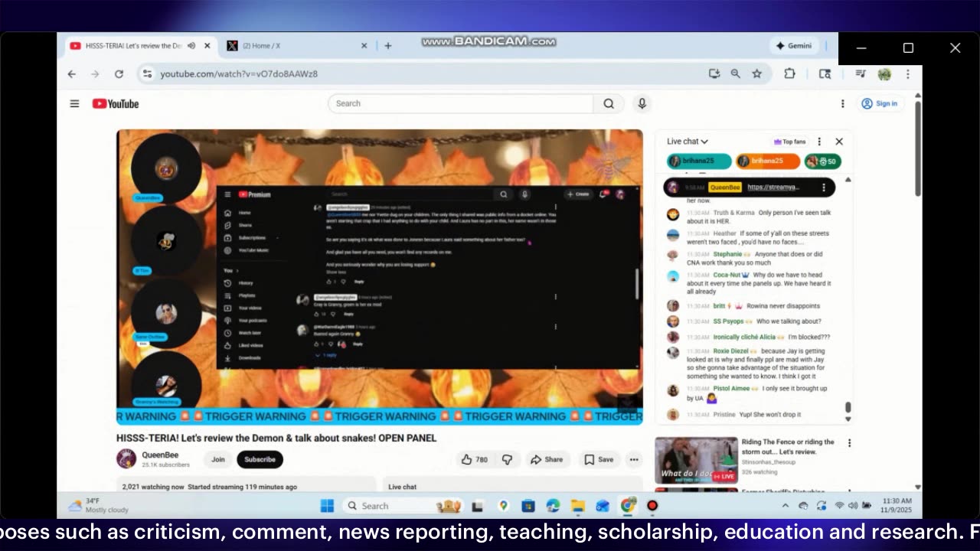
Task: Close the Home / X tab
Action: (x=364, y=46)
